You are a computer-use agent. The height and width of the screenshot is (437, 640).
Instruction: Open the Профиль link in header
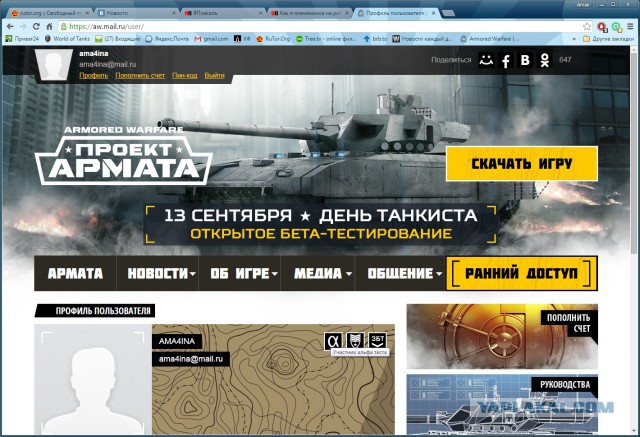click(93, 75)
